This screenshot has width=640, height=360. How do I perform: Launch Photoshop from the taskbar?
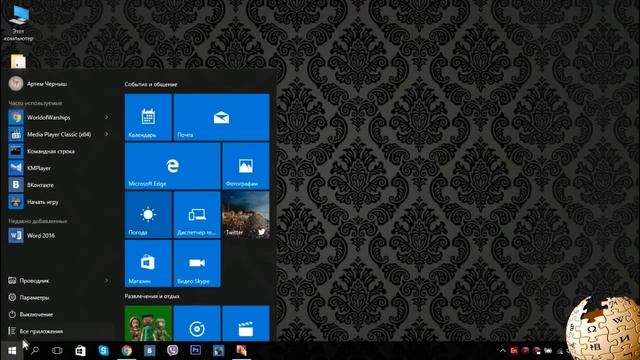tap(196, 351)
